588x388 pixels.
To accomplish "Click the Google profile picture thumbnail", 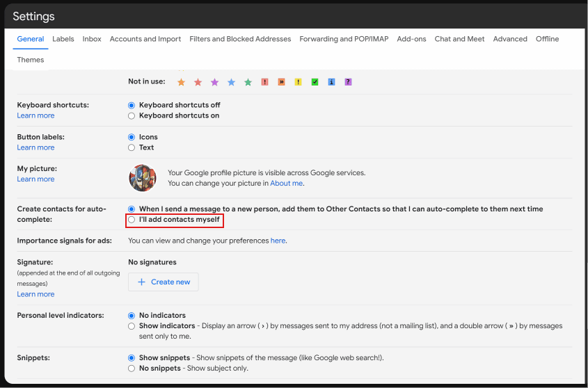I will click(143, 178).
